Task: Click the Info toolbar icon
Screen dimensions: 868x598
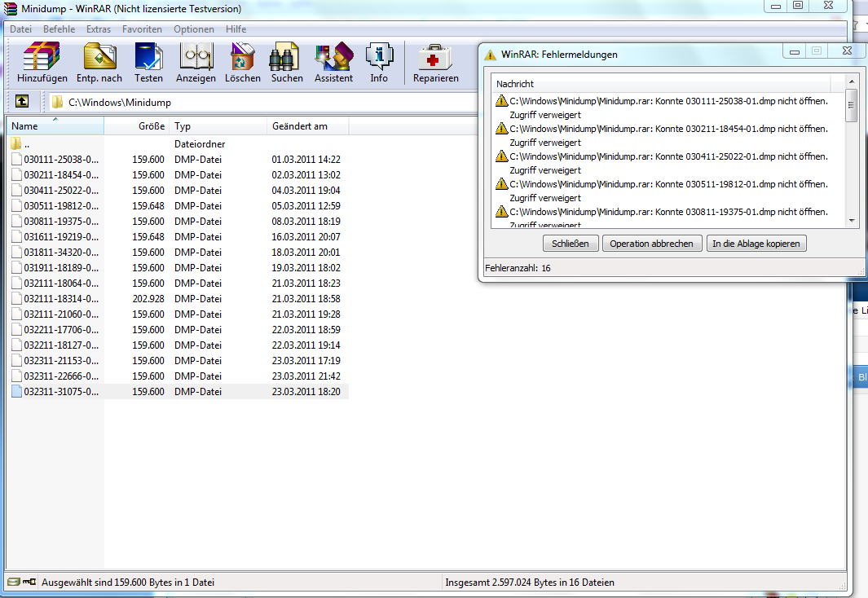Action: [379, 56]
